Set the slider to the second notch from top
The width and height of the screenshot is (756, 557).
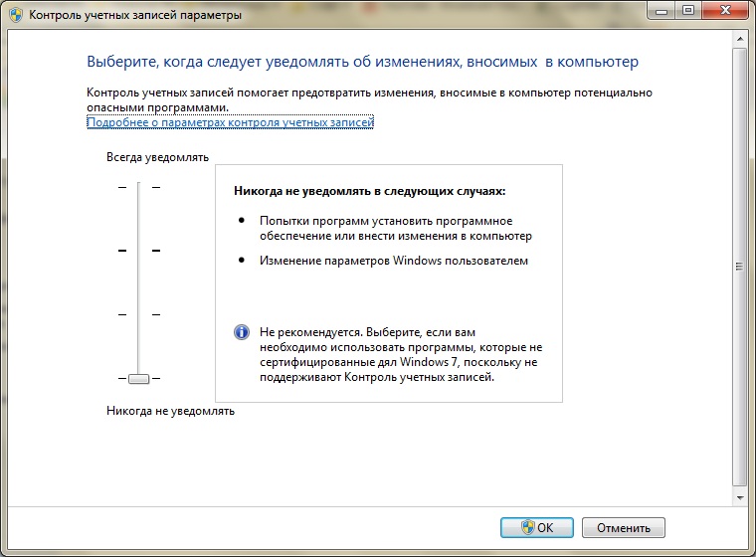point(139,251)
